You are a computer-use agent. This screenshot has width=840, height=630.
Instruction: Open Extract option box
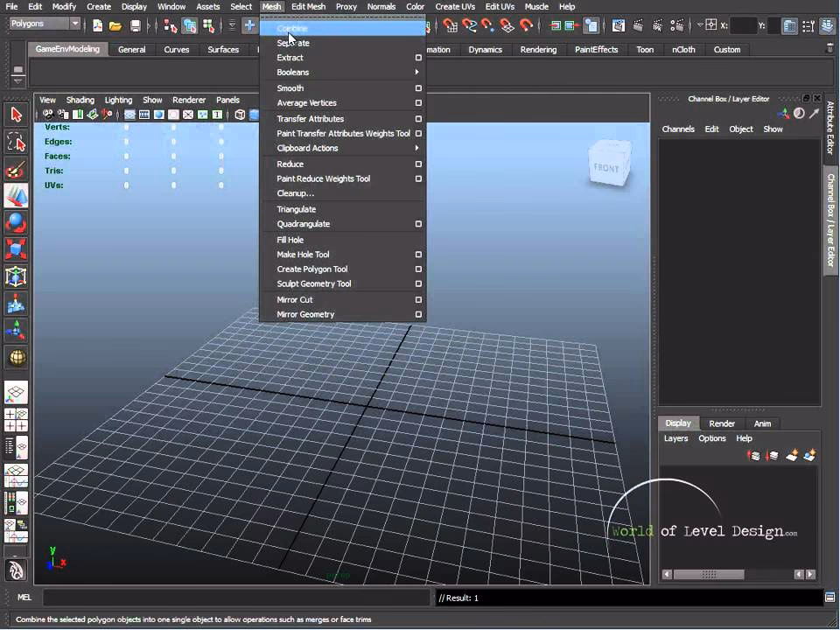coord(418,58)
